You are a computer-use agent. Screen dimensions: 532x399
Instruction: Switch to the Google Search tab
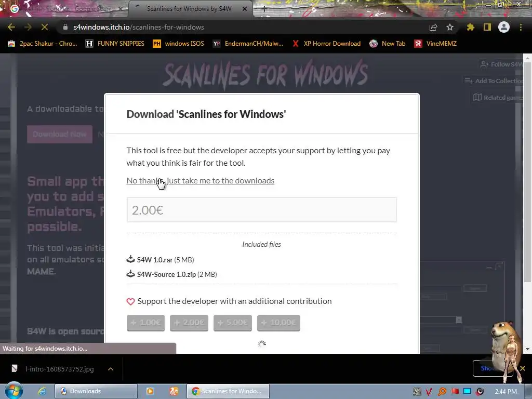pos(64,9)
